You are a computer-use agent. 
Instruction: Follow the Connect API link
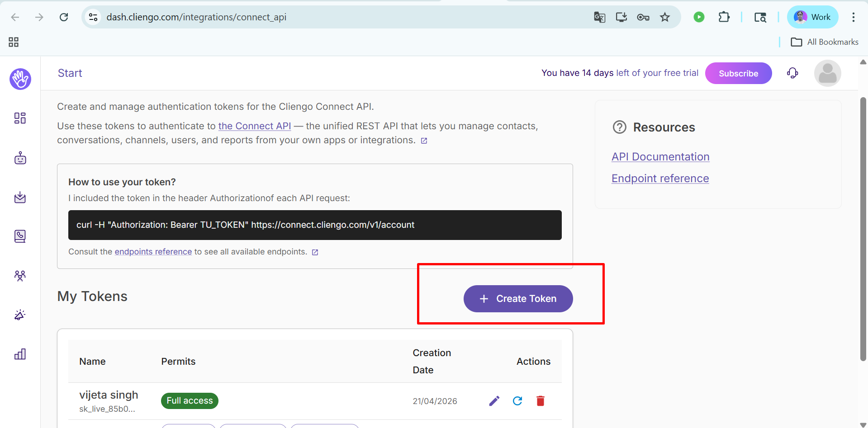click(255, 126)
